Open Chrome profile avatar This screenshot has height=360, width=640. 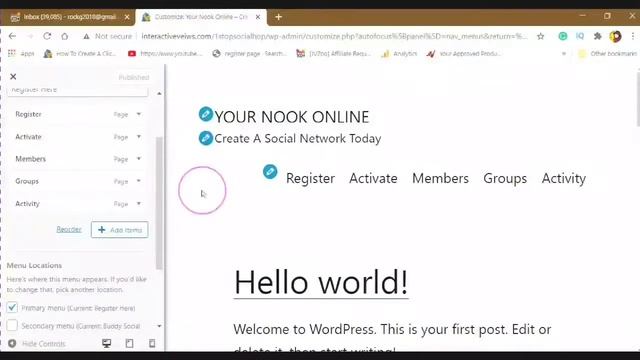point(615,36)
